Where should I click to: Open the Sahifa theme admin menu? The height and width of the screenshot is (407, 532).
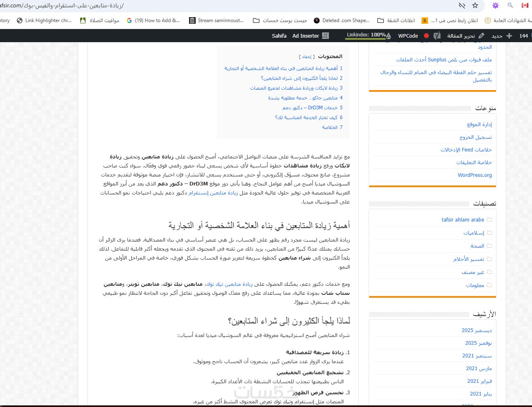pos(279,36)
